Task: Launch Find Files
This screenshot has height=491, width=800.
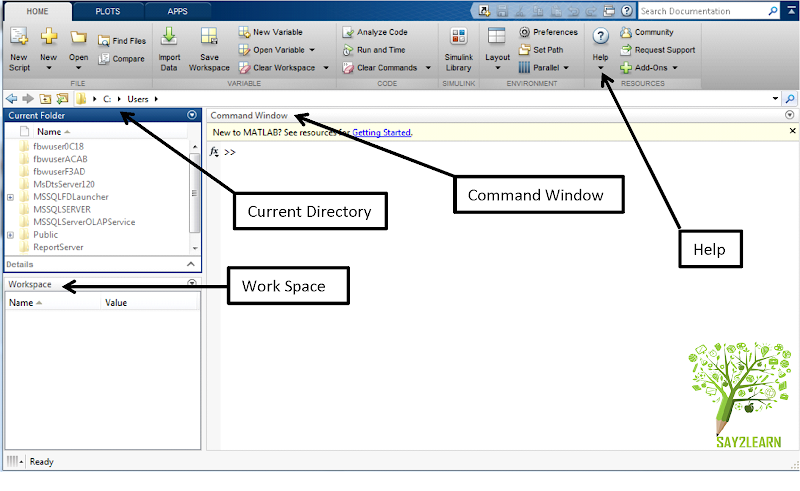Action: [x=122, y=41]
